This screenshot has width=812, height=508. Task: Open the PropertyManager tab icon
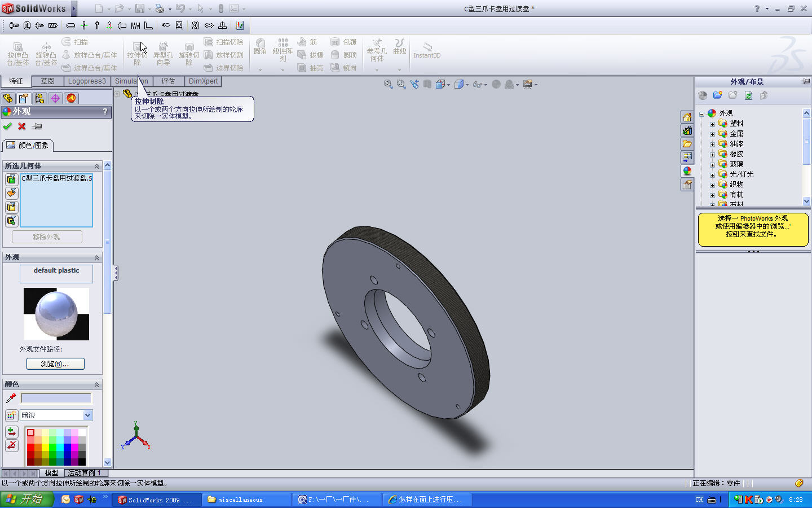tap(24, 98)
